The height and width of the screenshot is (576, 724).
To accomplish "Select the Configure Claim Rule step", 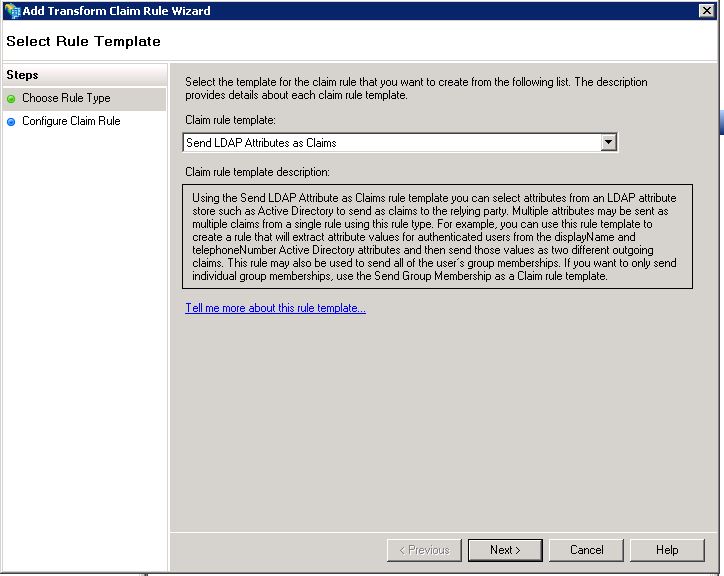I will [84, 121].
